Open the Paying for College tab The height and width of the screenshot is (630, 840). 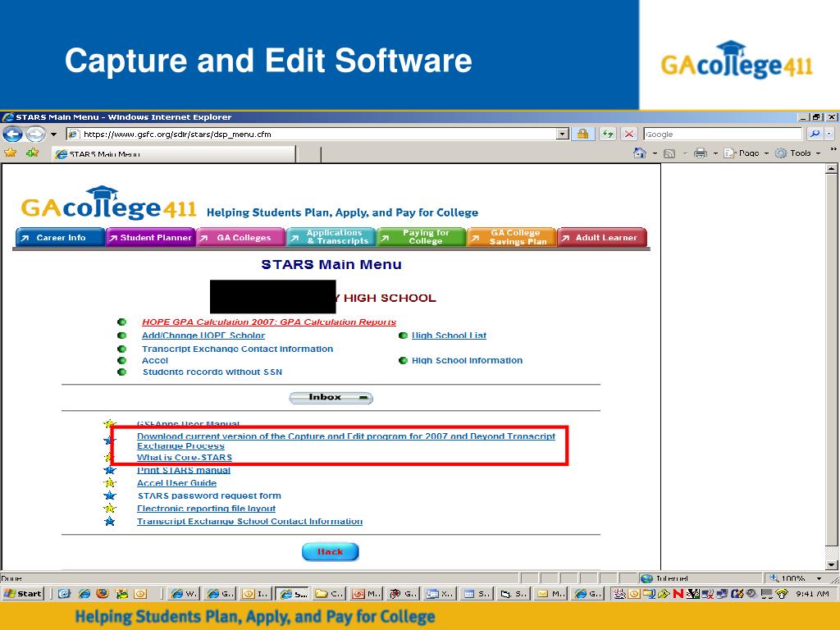pyautogui.click(x=421, y=237)
